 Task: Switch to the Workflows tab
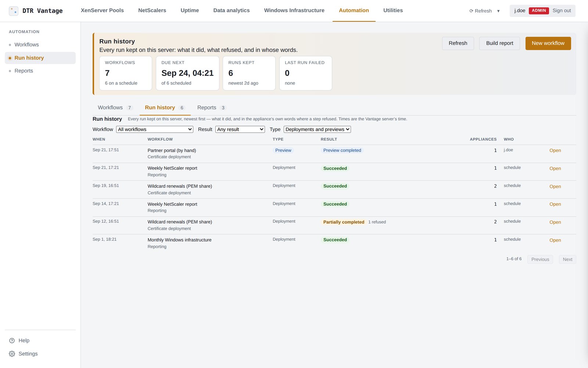(x=115, y=107)
